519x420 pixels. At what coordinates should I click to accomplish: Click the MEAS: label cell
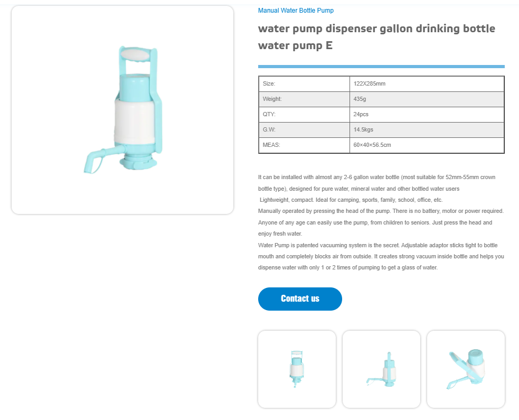point(304,145)
